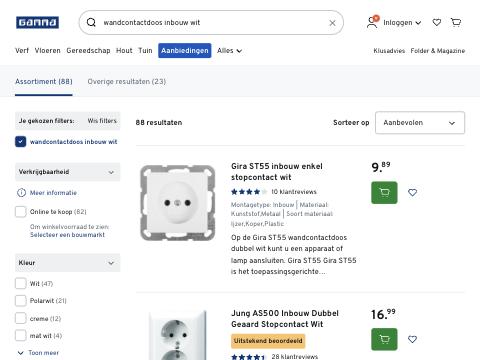Check the Wit color filter
This screenshot has width=480, height=360.
[20, 283]
